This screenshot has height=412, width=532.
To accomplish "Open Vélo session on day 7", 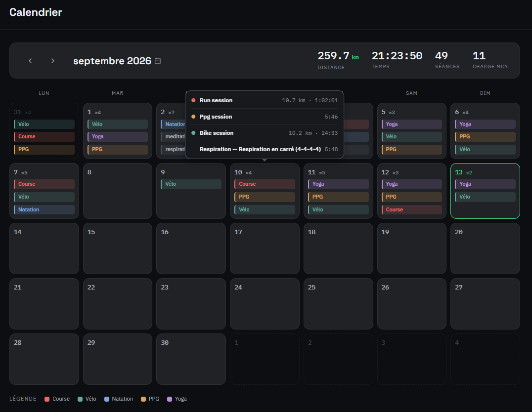I will [x=44, y=197].
